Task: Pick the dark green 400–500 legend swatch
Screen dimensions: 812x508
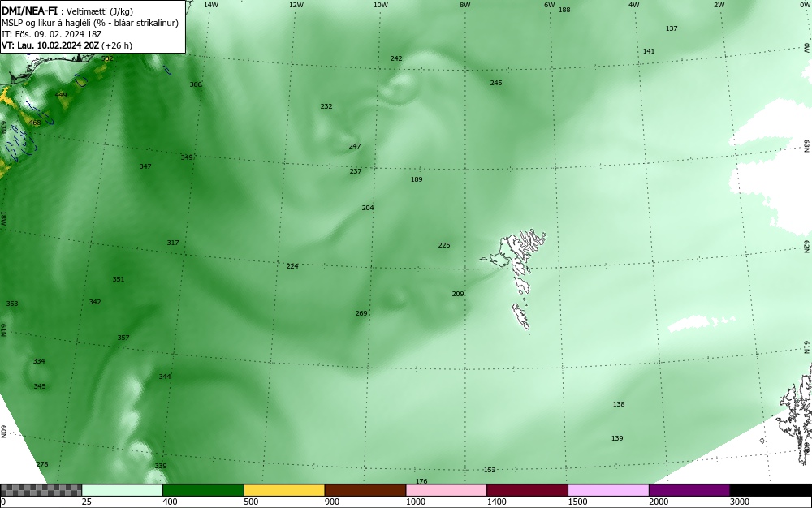Action: tap(203, 490)
